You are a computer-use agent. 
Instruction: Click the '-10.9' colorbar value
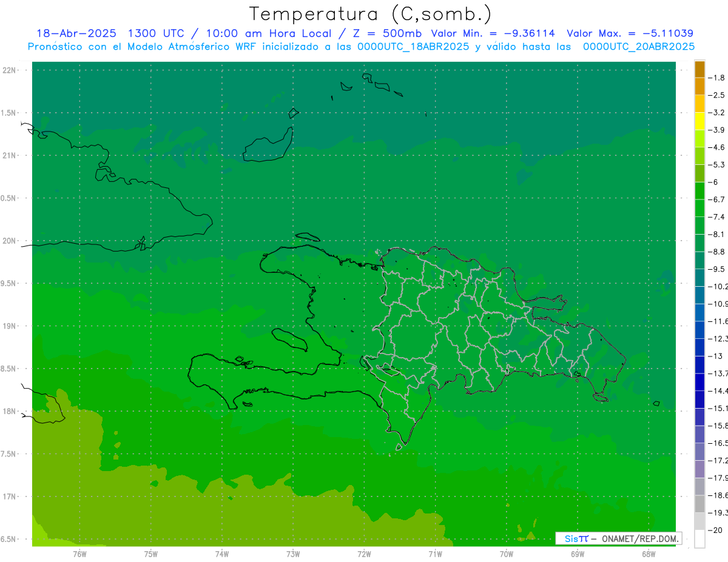(719, 303)
